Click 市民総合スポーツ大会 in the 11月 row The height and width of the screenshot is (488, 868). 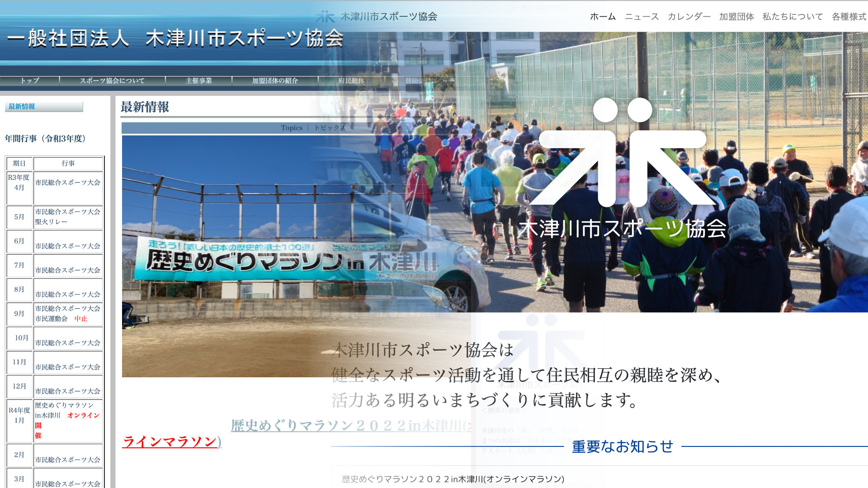tap(68, 367)
